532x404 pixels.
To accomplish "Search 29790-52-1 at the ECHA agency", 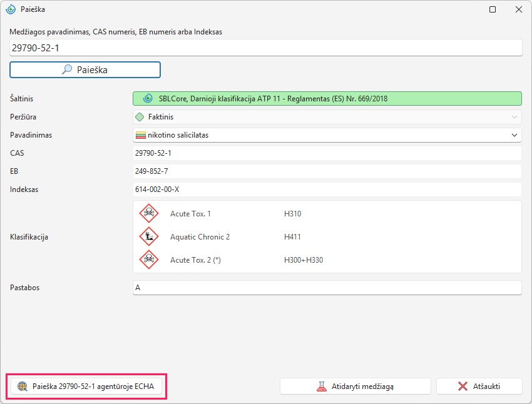I will click(86, 386).
